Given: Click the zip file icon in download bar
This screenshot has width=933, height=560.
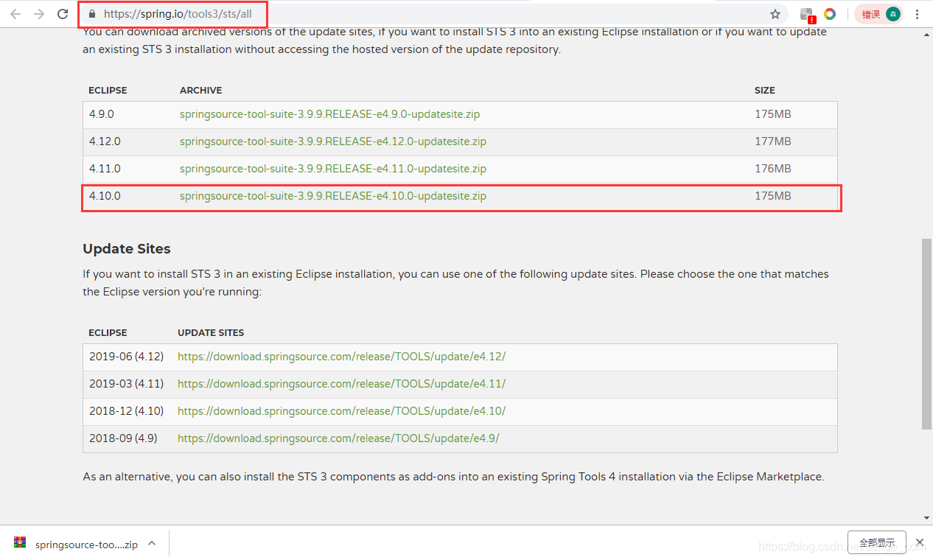Looking at the screenshot, I should click(x=20, y=544).
